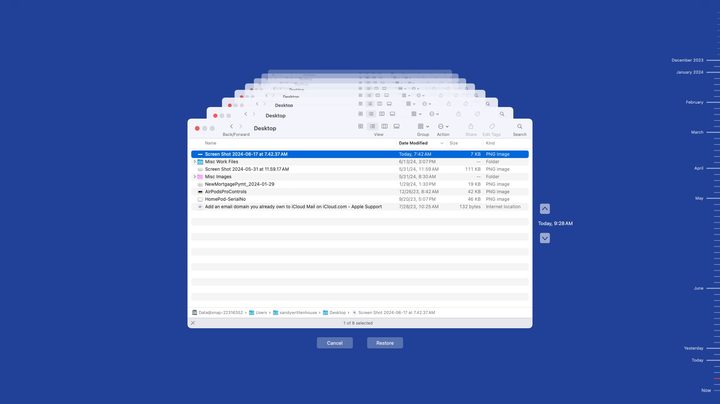Jump to December 2023 on timeline

687,60
